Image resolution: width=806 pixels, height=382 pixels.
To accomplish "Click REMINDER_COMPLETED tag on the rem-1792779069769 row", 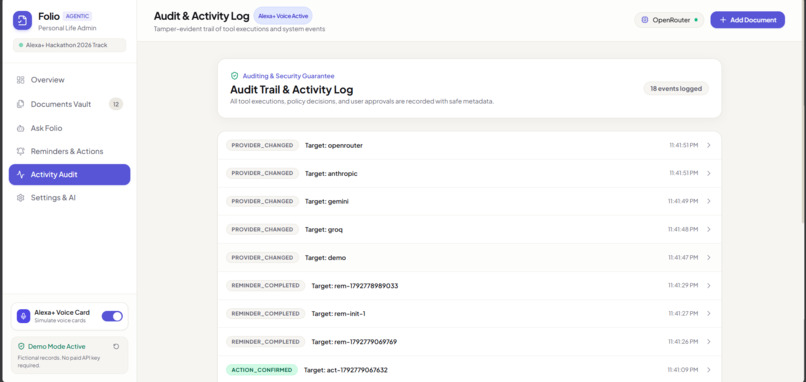I will [266, 342].
